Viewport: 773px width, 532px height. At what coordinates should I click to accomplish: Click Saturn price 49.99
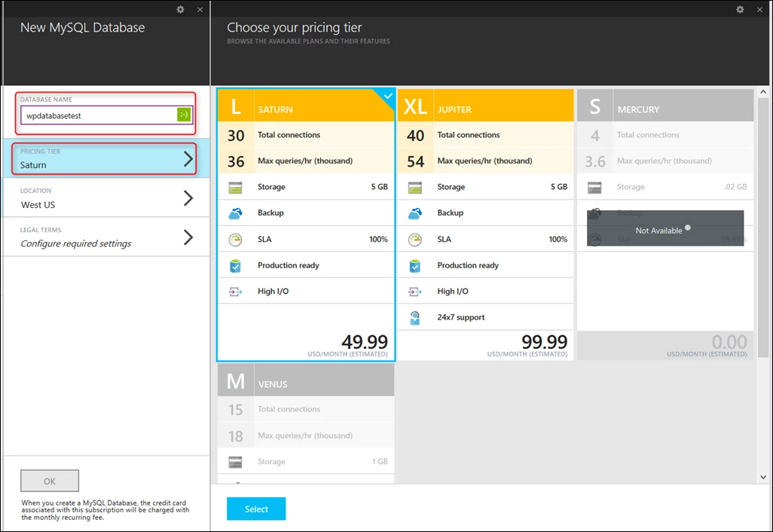(365, 341)
